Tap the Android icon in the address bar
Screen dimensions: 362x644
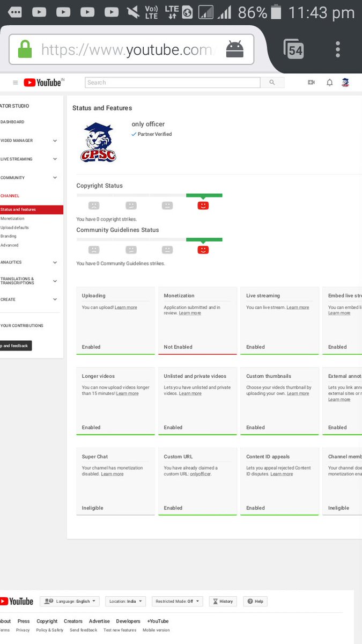(235, 49)
